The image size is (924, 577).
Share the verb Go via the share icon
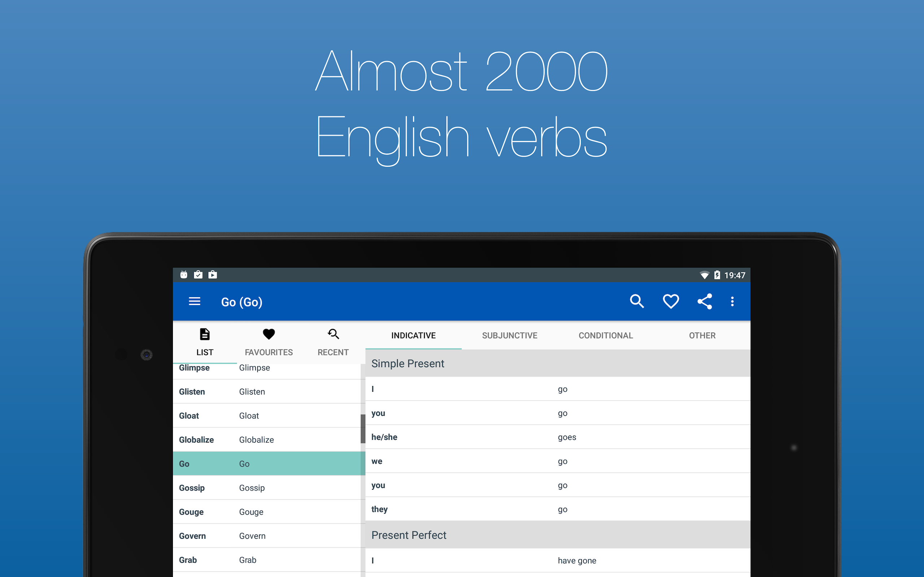point(705,301)
